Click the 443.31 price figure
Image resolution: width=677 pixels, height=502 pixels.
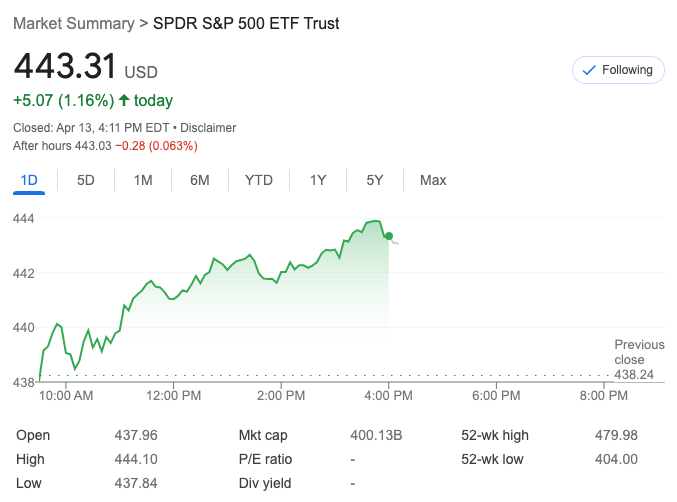coord(65,68)
